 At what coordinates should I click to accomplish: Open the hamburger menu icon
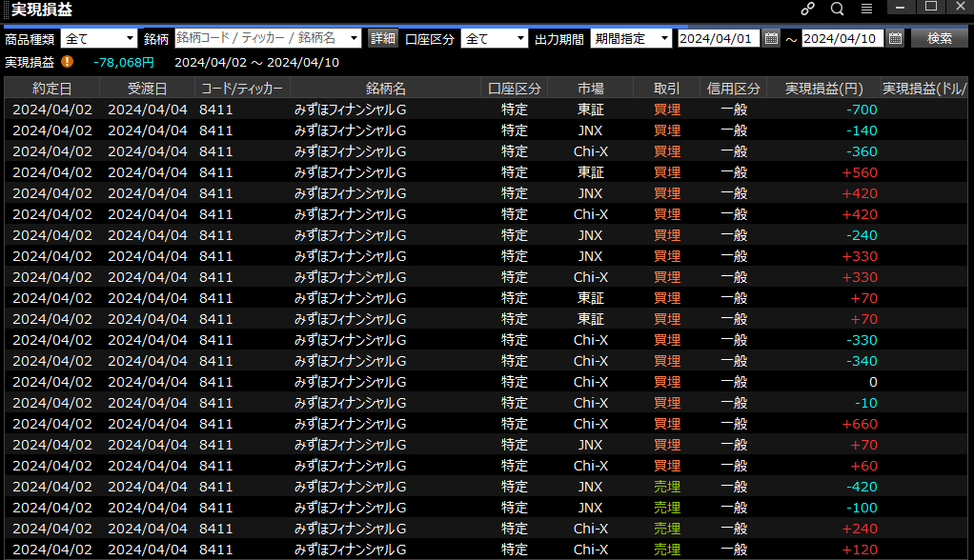click(x=866, y=9)
